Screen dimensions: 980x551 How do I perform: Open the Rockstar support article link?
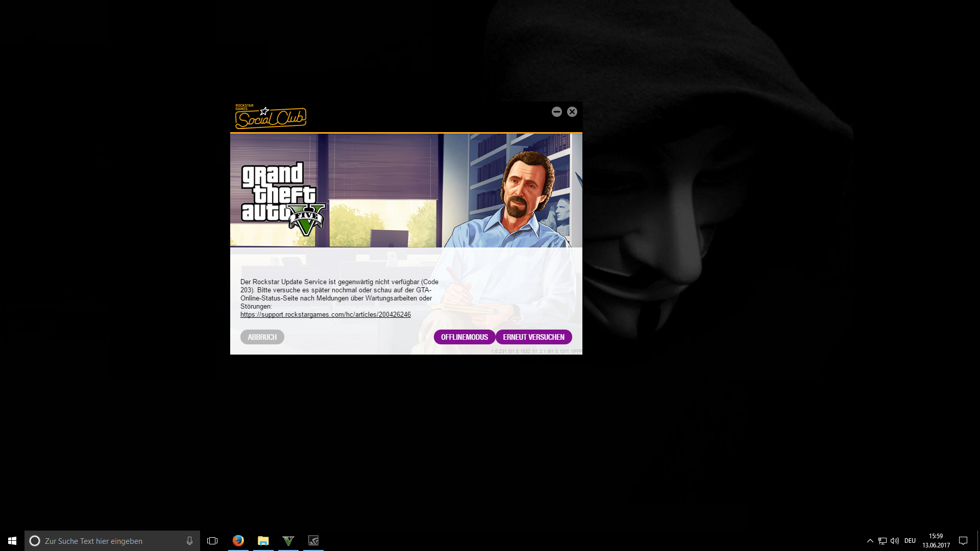[x=326, y=315]
